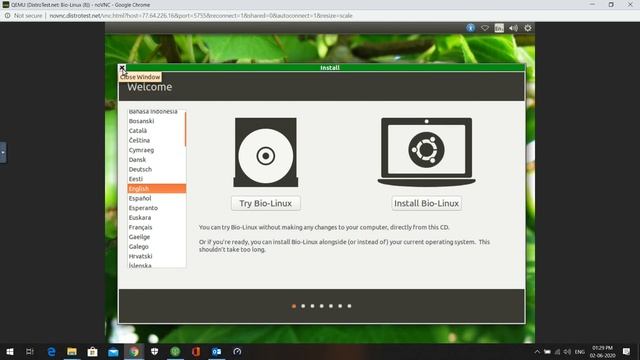This screenshot has height=360, width=640.
Task: Select Cymraeg language
Action: (x=156, y=150)
